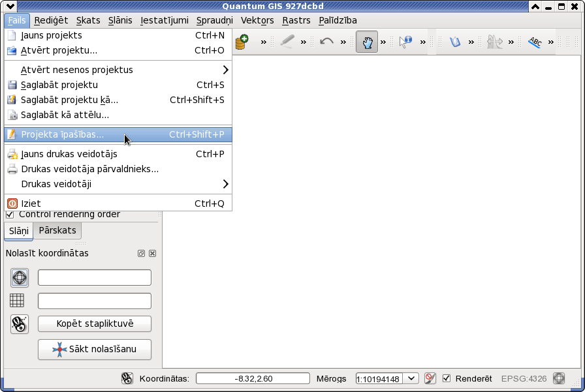Image resolution: width=585 pixels, height=392 pixels.
Task: Open the Slānis menu
Action: 120,20
